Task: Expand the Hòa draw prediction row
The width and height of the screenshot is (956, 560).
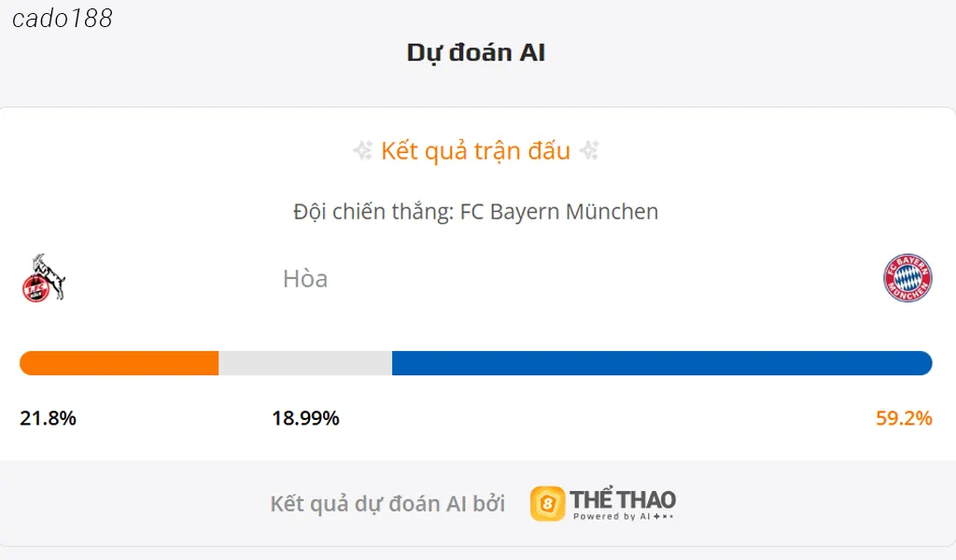Action: tap(306, 278)
